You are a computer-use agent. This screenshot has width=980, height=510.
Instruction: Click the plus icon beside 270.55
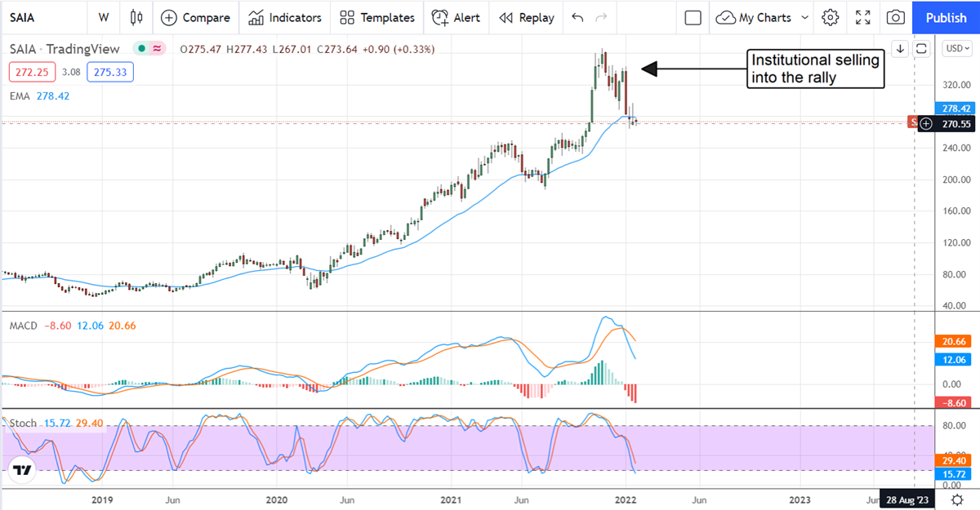tap(925, 123)
